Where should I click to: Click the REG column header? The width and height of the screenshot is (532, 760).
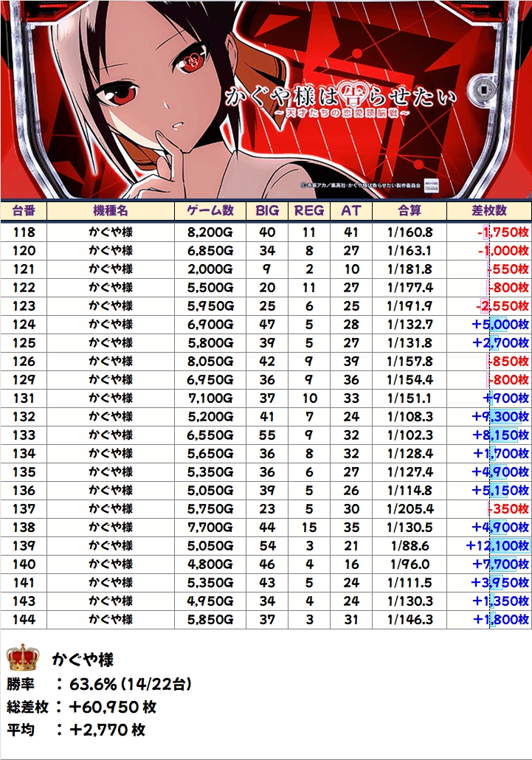[309, 211]
